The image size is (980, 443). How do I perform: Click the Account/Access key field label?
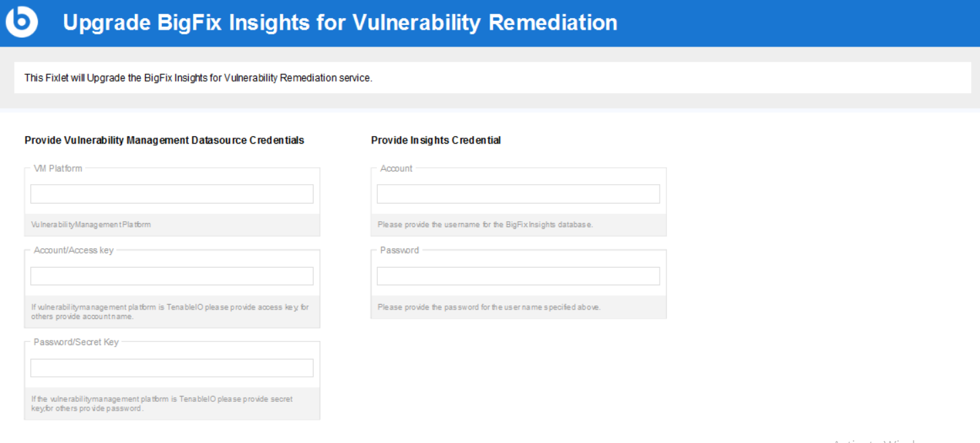tap(74, 250)
